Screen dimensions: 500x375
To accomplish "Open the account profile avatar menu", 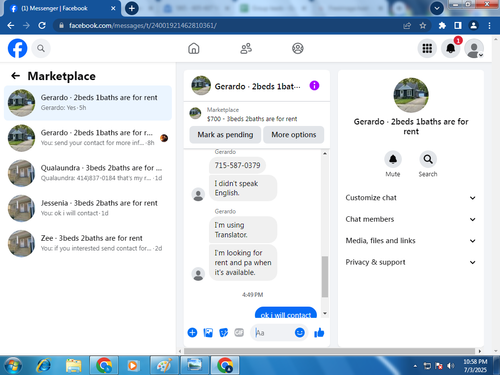I will tap(474, 49).
